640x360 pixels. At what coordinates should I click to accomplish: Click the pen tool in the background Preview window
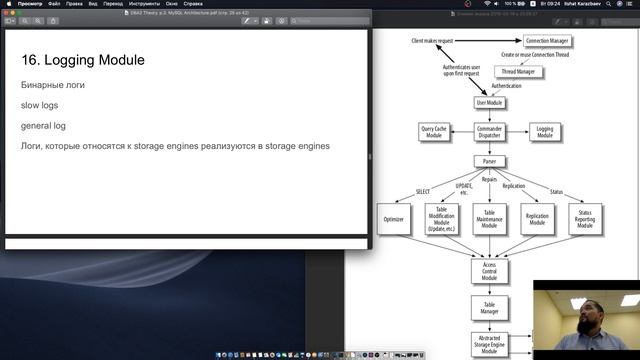pyautogui.click(x=558, y=22)
